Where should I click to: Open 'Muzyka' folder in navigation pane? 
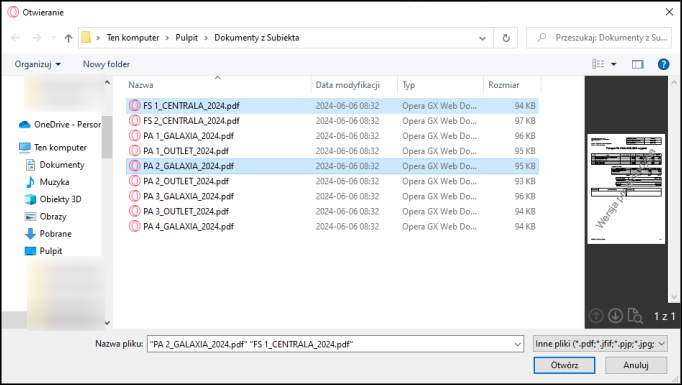pyautogui.click(x=47, y=182)
